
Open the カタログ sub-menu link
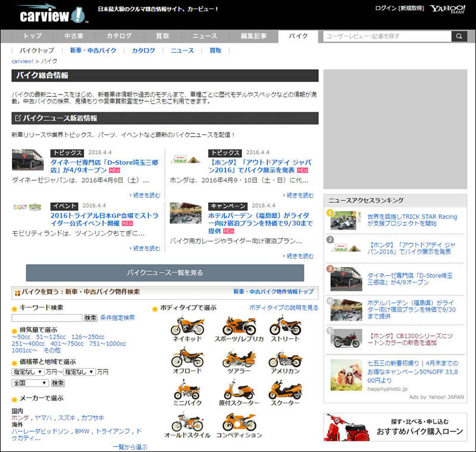click(x=143, y=51)
